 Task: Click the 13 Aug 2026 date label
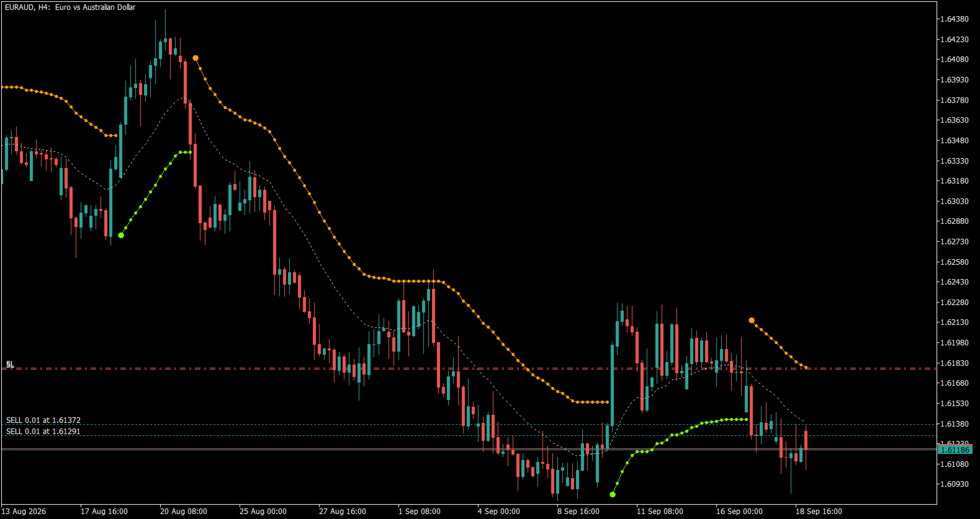pyautogui.click(x=24, y=512)
